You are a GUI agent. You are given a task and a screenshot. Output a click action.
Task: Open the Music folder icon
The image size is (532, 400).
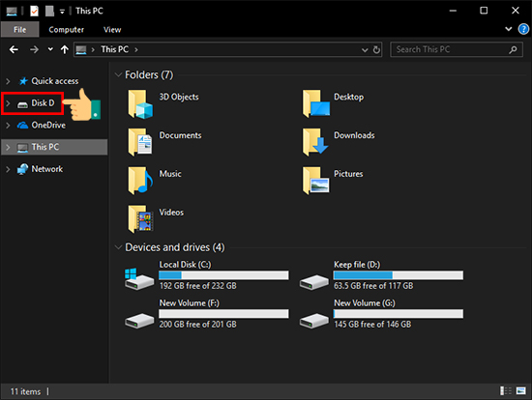140,181
